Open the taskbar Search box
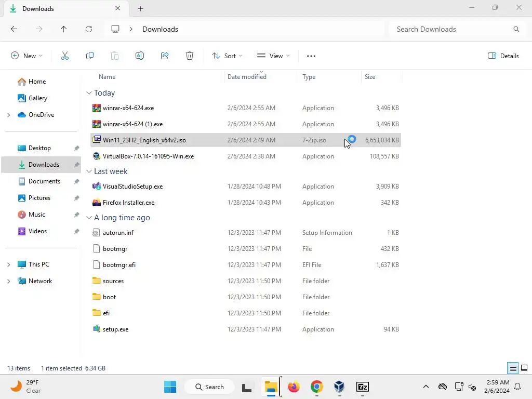 (x=209, y=387)
